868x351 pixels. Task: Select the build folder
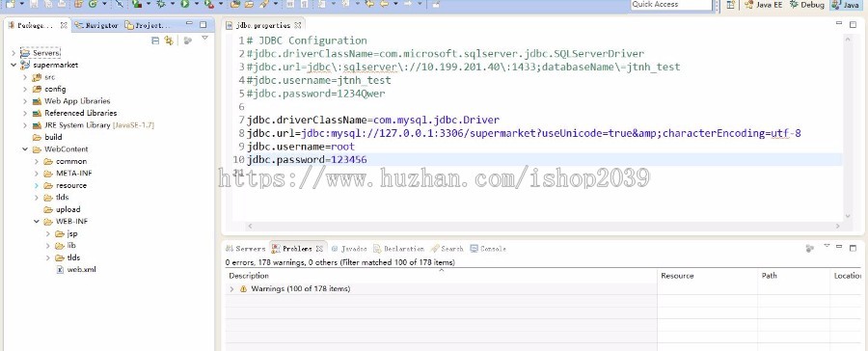(x=47, y=137)
